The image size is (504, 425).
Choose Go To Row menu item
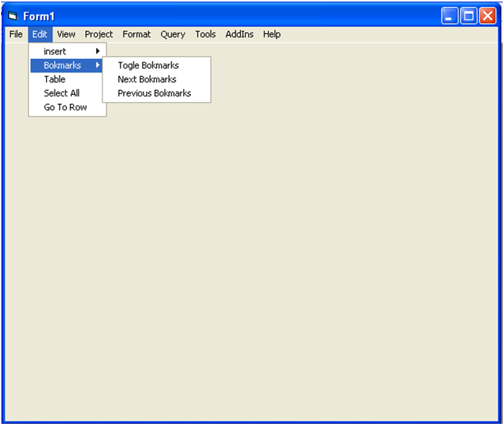66,107
